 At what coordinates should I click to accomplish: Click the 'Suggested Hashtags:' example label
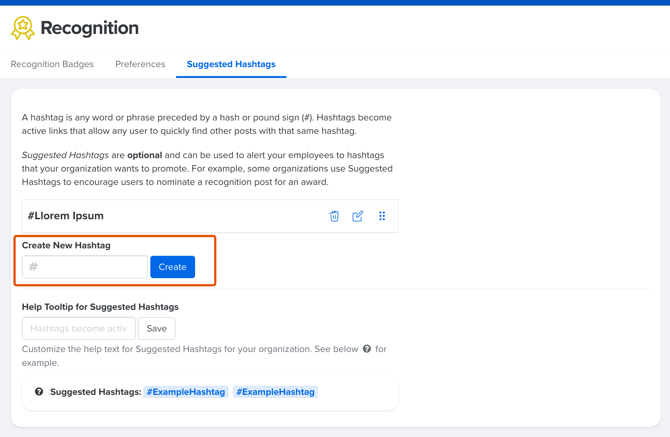(95, 392)
